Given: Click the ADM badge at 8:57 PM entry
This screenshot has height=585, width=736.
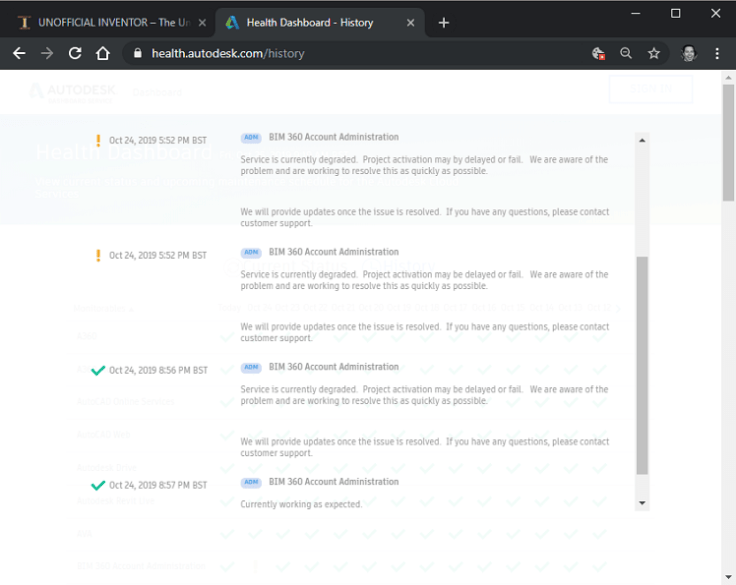Looking at the screenshot, I should tap(251, 482).
